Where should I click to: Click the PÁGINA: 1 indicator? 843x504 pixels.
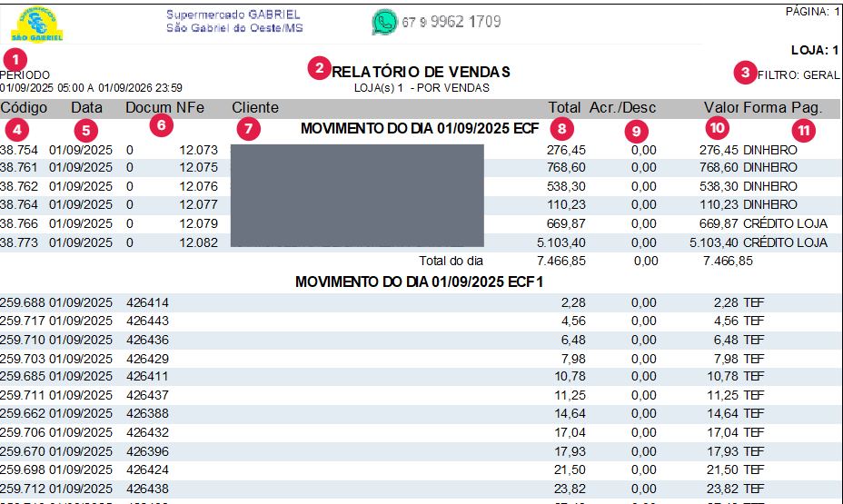coord(812,11)
